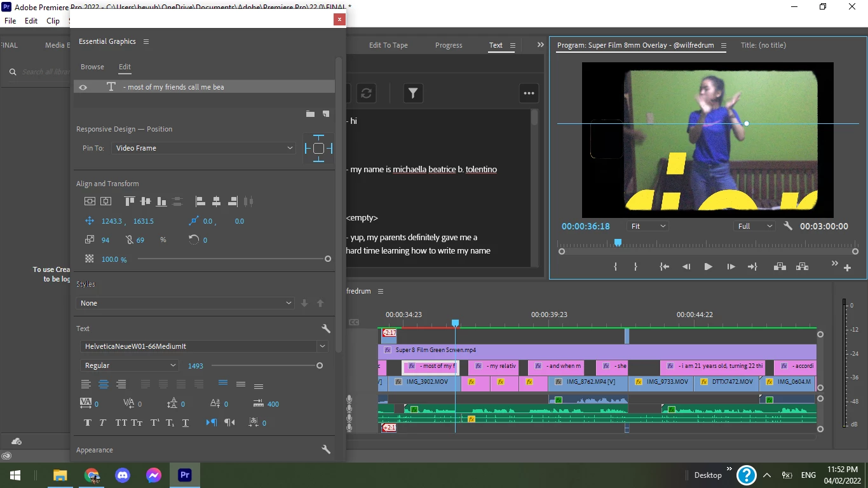Open the File menu
This screenshot has height=488, width=868.
click(10, 21)
